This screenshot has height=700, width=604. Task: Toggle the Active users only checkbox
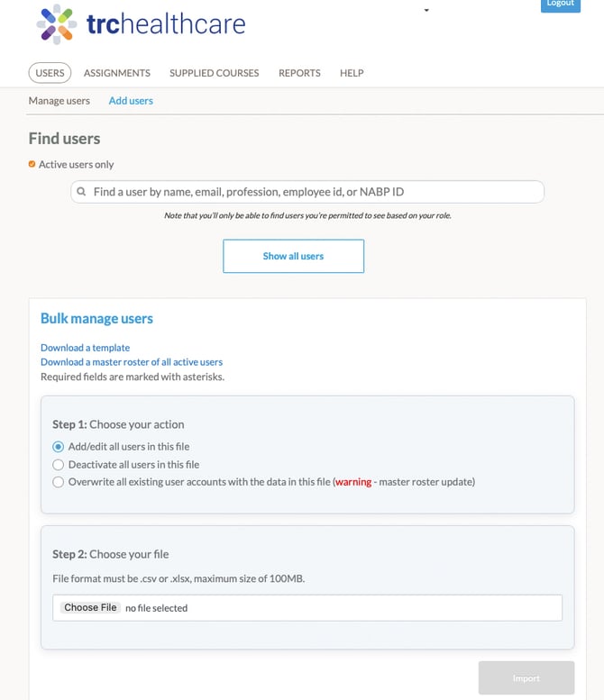coord(32,164)
